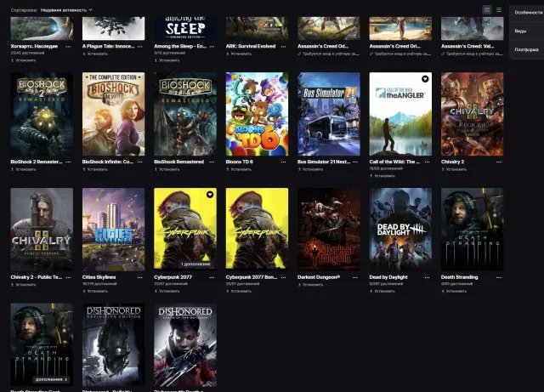Open the three-dot menu for Bus Simulator 21
This screenshot has width=544, height=392.
355,162
